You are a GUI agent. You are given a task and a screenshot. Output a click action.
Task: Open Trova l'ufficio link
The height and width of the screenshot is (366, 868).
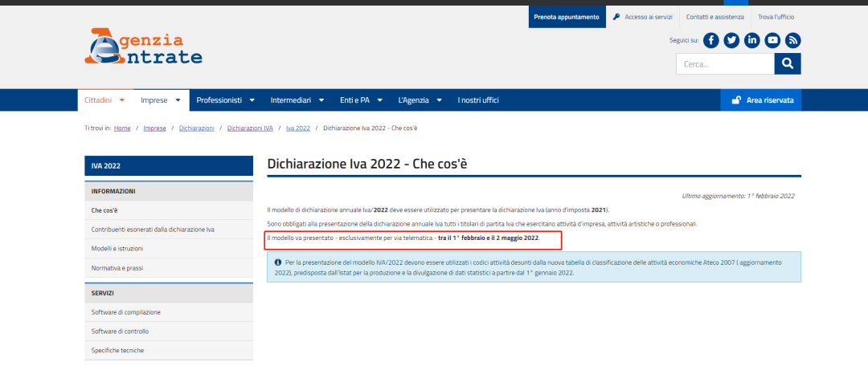(776, 17)
